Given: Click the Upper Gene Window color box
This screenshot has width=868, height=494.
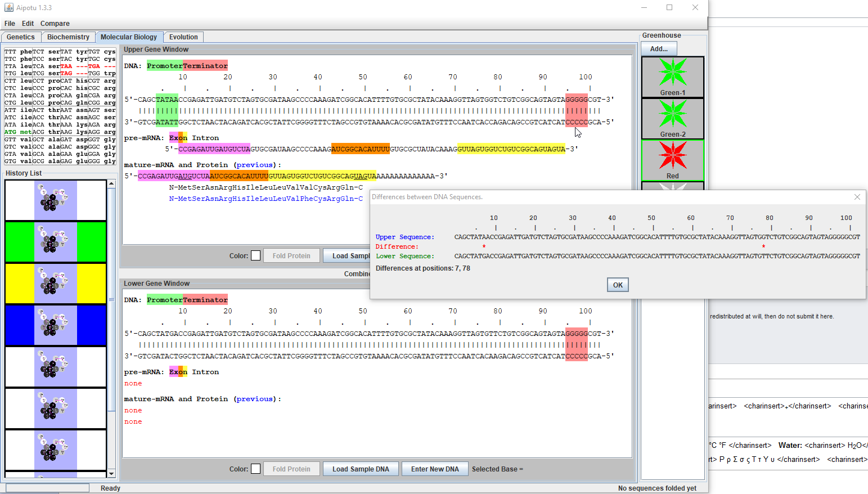Looking at the screenshot, I should tap(255, 255).
